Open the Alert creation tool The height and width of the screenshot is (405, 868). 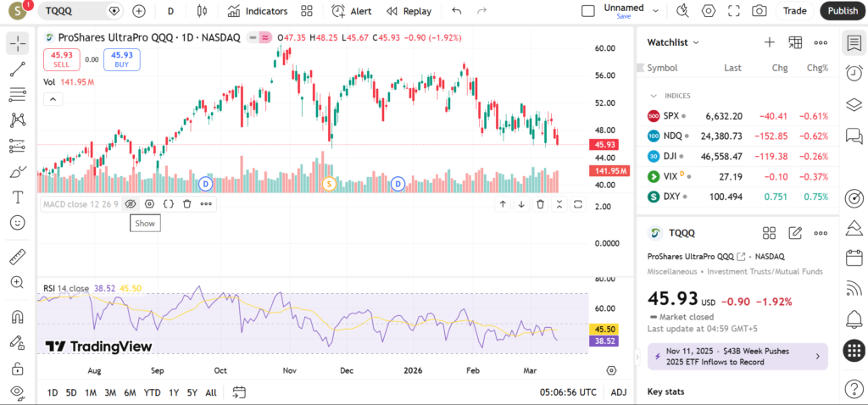[351, 11]
